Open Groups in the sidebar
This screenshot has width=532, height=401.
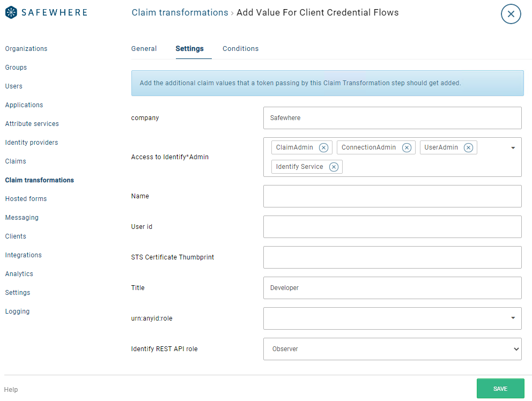click(x=16, y=67)
